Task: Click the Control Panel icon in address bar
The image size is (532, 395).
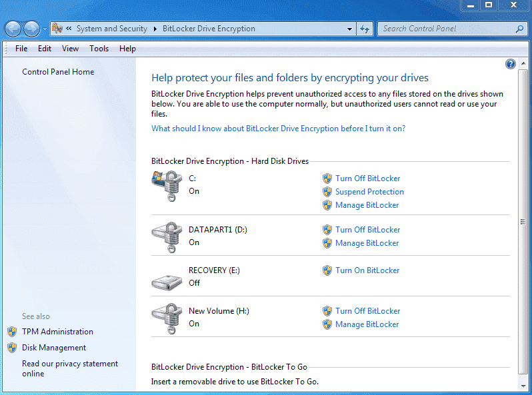Action: 57,29
